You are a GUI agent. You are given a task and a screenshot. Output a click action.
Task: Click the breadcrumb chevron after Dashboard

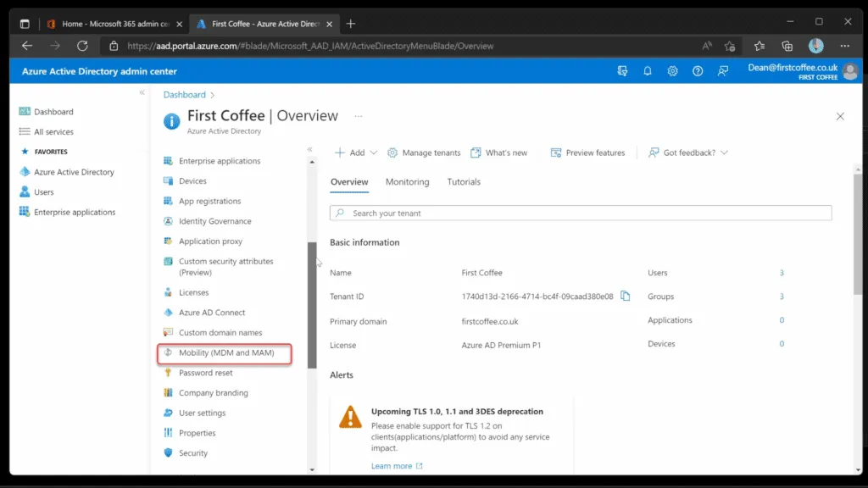coord(213,95)
